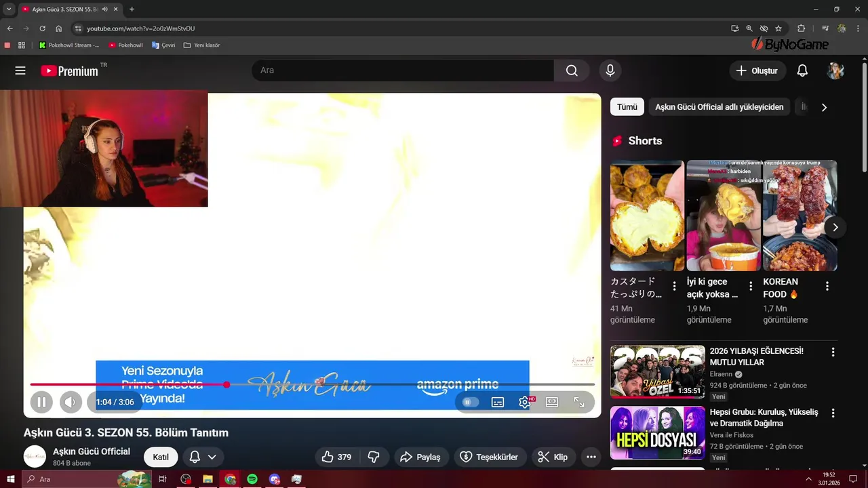Open Aşkın Gücü Official channel avatar

(x=35, y=457)
